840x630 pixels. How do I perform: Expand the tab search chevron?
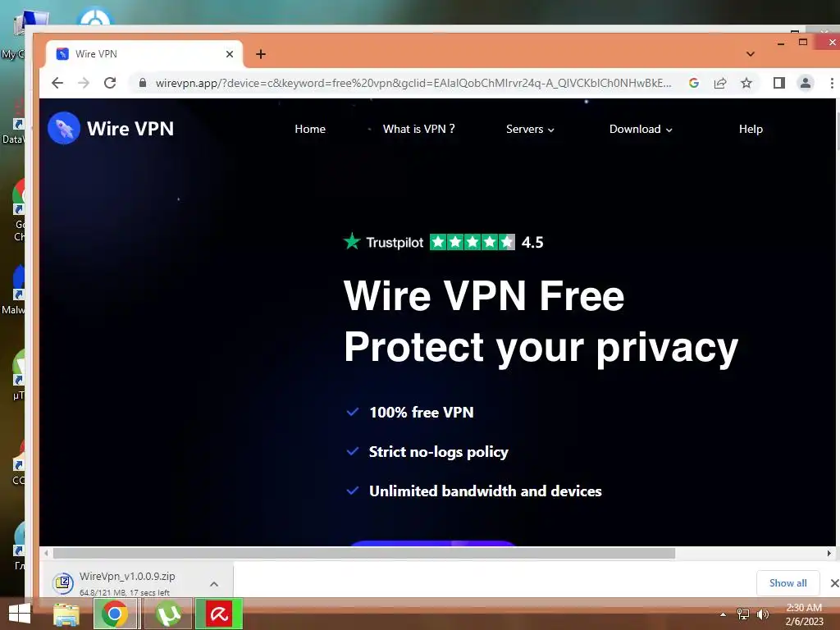(x=751, y=54)
